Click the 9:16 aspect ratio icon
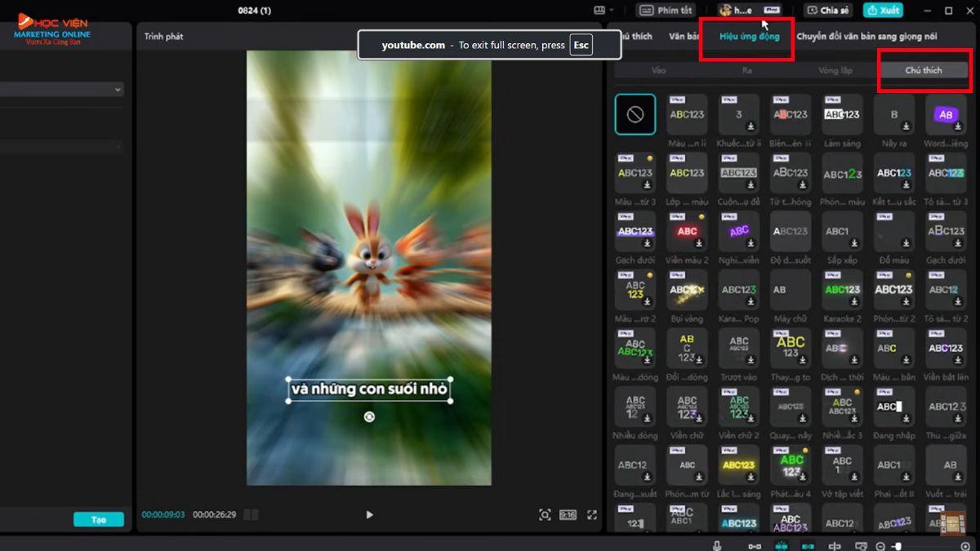The height and width of the screenshot is (551, 980). click(x=568, y=514)
